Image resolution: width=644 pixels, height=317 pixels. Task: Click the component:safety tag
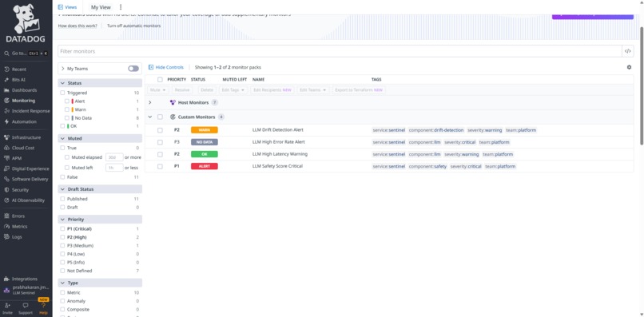tap(427, 166)
